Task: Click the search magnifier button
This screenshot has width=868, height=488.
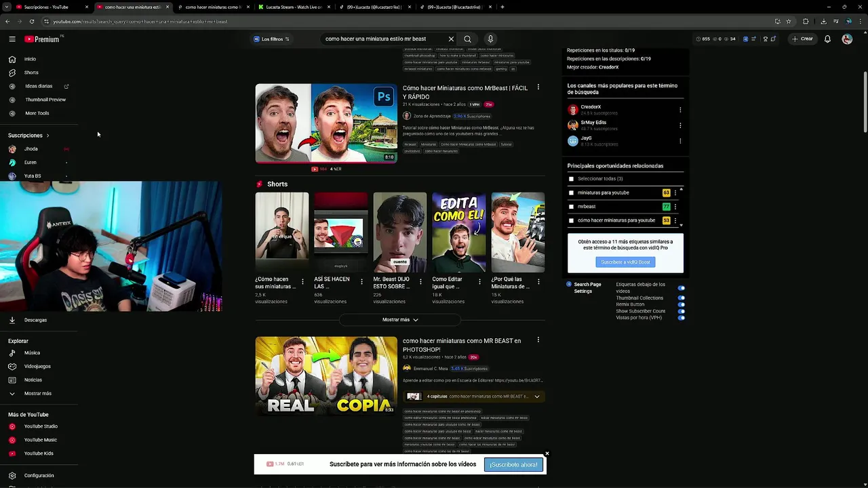Action: 467,39
